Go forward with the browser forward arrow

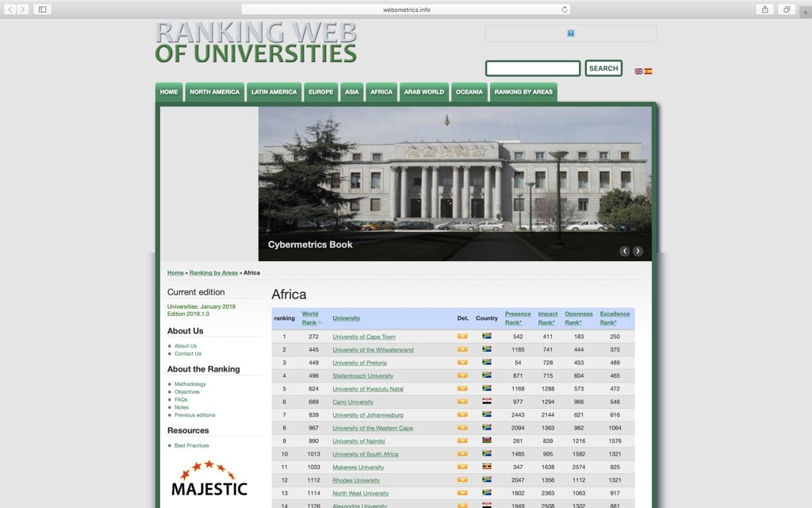[x=22, y=10]
